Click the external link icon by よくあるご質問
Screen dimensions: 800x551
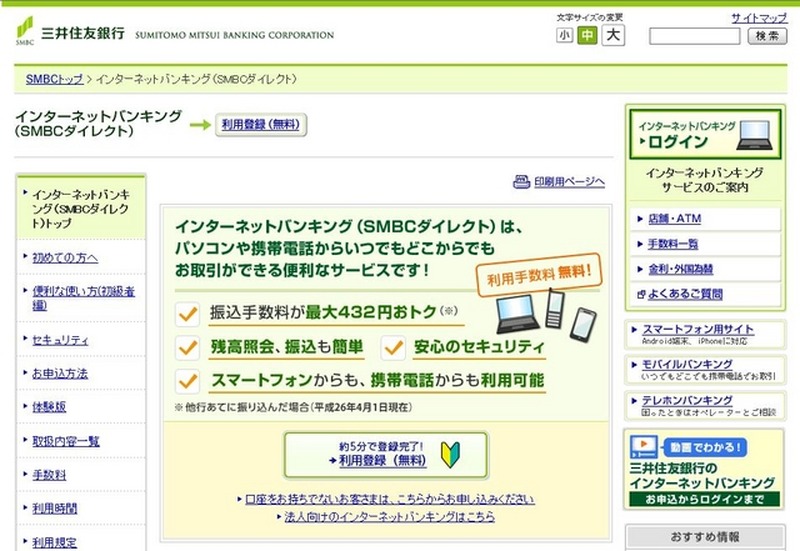640,294
